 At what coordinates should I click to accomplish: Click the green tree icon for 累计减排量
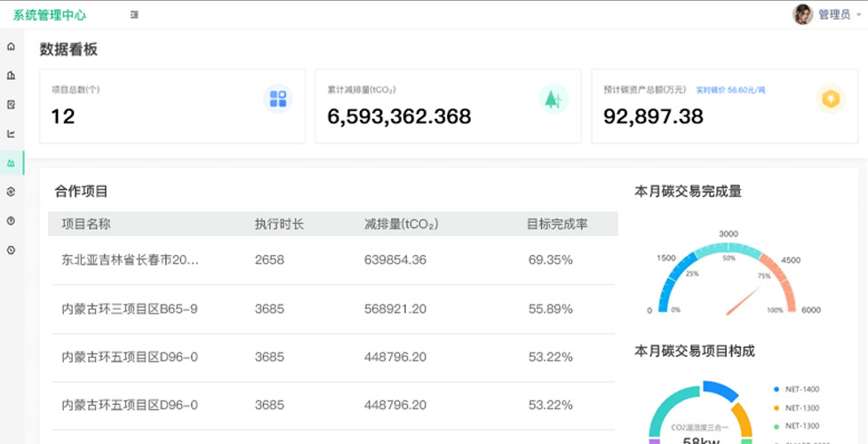coord(553,99)
